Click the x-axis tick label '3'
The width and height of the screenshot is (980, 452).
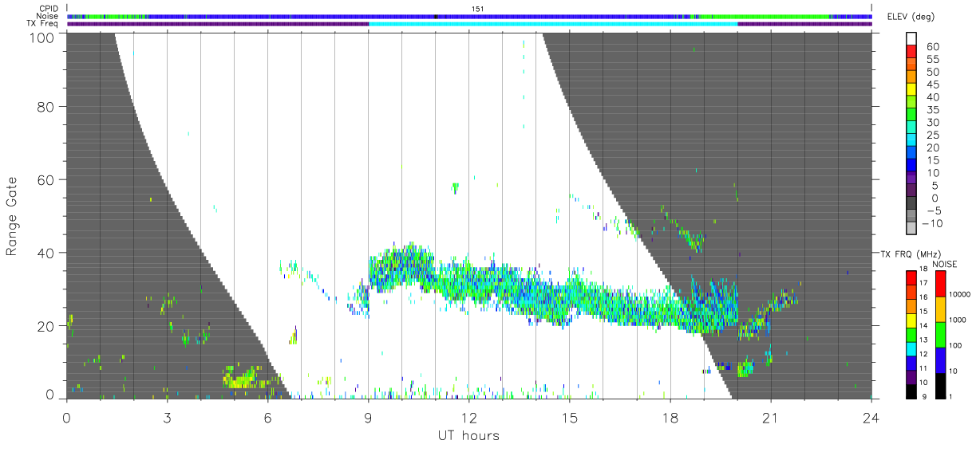[x=167, y=417]
